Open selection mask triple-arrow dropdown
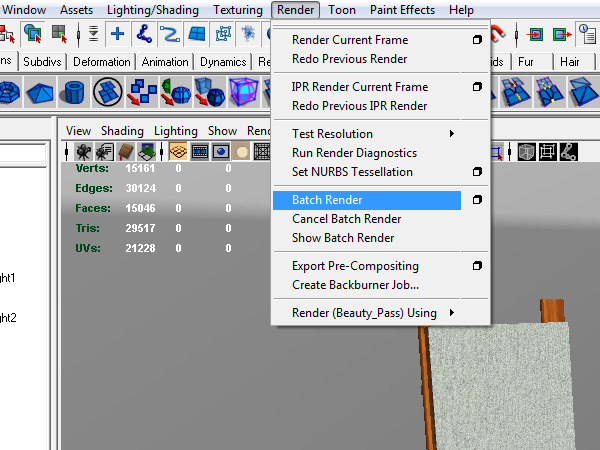The width and height of the screenshot is (600, 450). [93, 34]
